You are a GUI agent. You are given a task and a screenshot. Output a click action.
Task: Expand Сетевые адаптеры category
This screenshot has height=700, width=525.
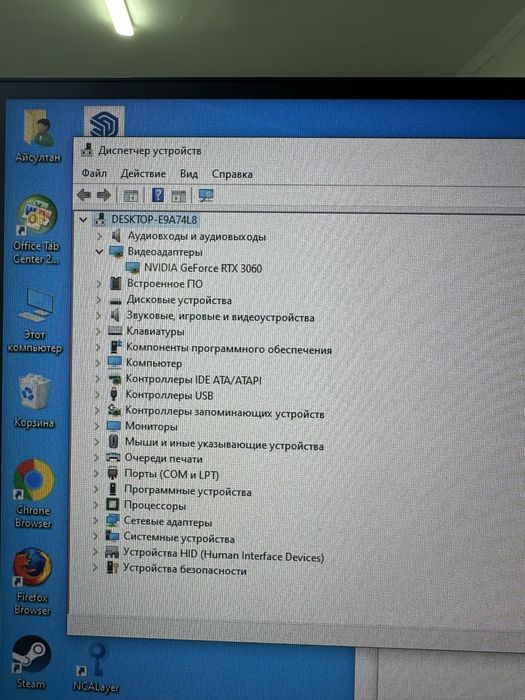click(95, 521)
